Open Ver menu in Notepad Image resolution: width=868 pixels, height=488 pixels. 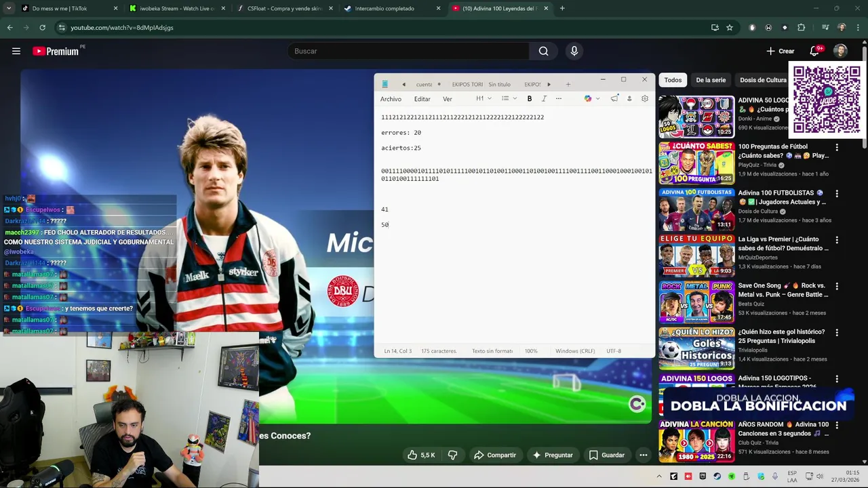[448, 99]
